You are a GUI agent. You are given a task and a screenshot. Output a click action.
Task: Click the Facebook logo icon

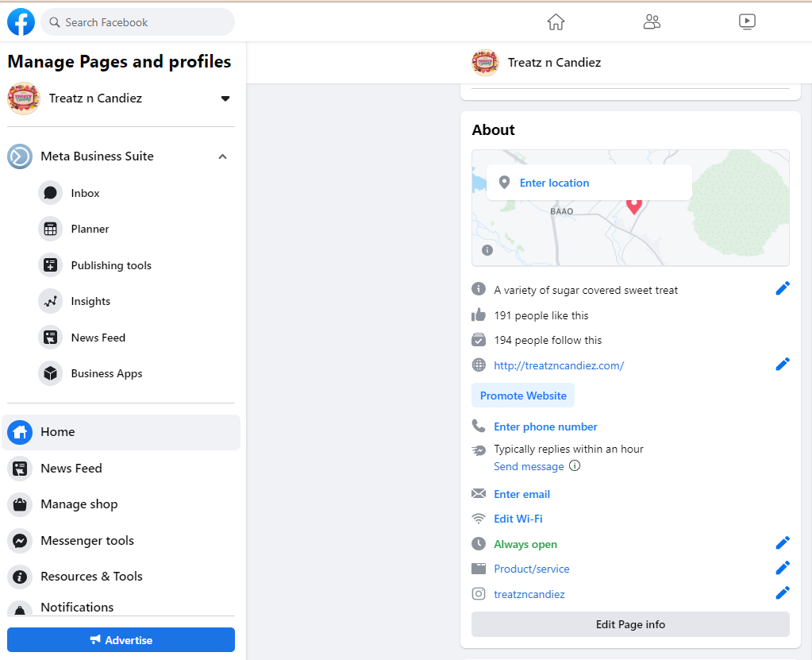21,22
